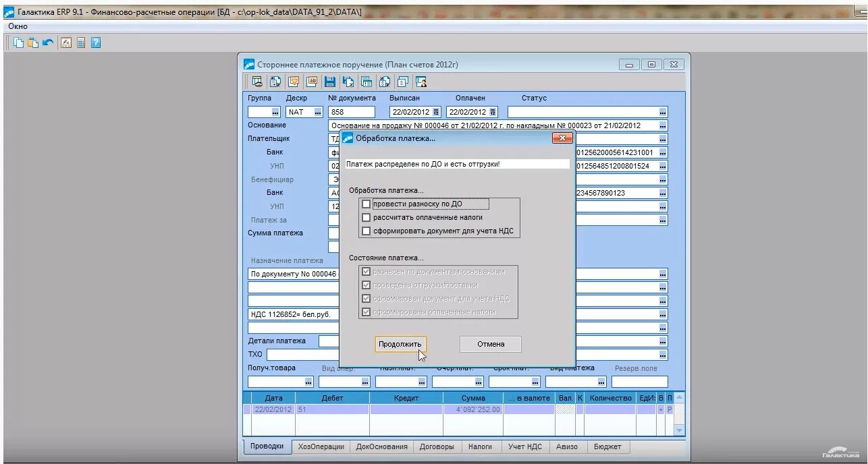
Task: Open Плательщик row selection button
Action: pyautogui.click(x=663, y=139)
